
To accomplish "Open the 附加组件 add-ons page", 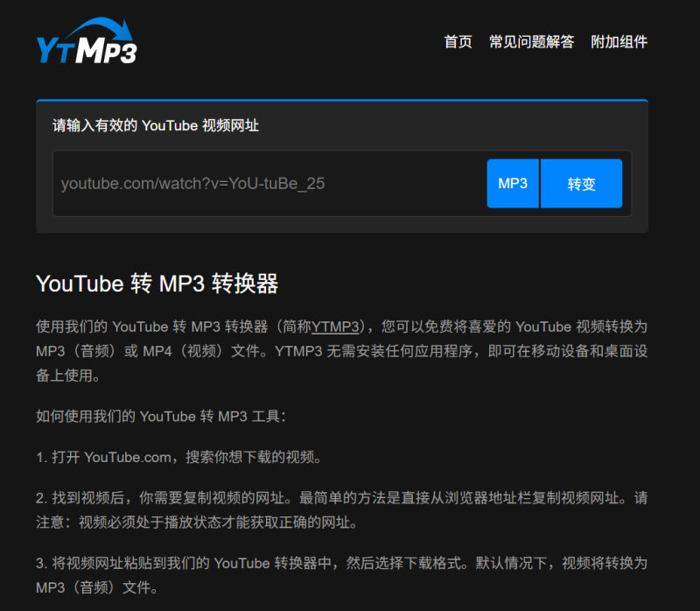I will (619, 42).
